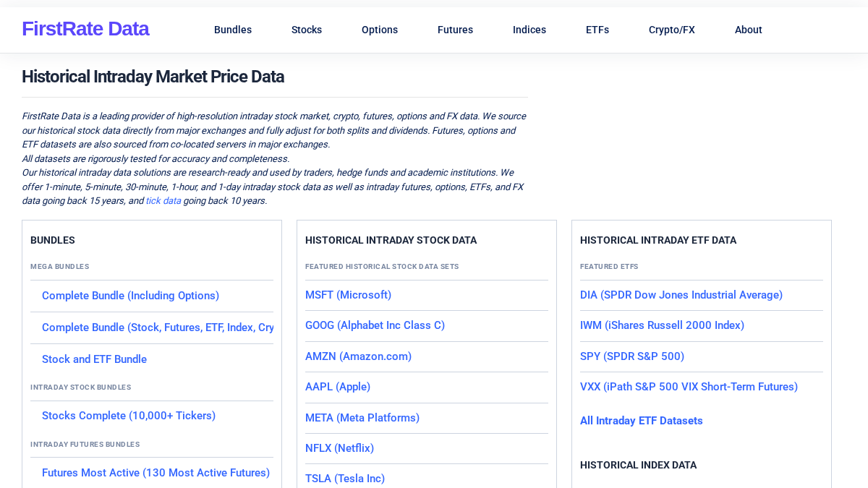This screenshot has width=868, height=488.
Task: Open the ETFs menu item
Action: click(x=597, y=30)
